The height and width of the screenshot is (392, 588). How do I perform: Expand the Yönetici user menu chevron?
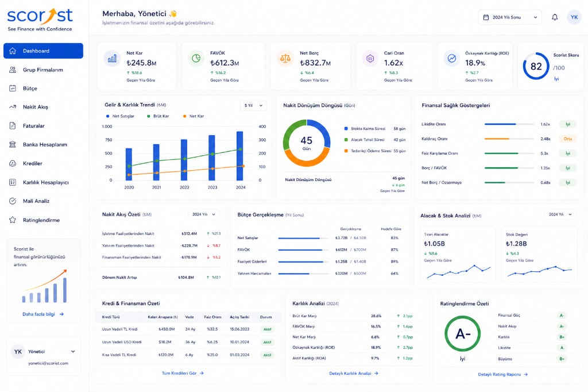pos(73,352)
